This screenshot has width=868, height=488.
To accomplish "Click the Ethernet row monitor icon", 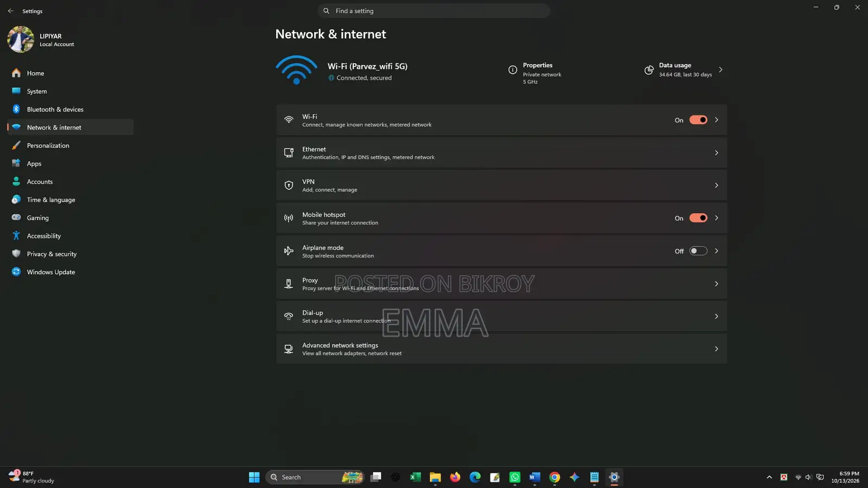I will [289, 153].
